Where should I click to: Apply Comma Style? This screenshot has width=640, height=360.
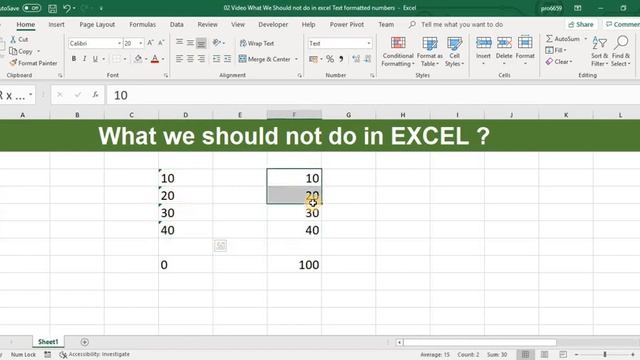341,59
